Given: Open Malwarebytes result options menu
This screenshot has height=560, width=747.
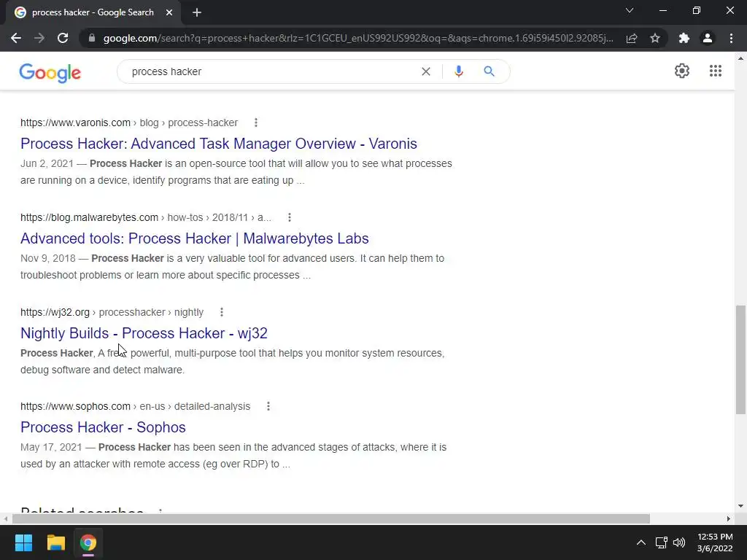Looking at the screenshot, I should pyautogui.click(x=289, y=217).
